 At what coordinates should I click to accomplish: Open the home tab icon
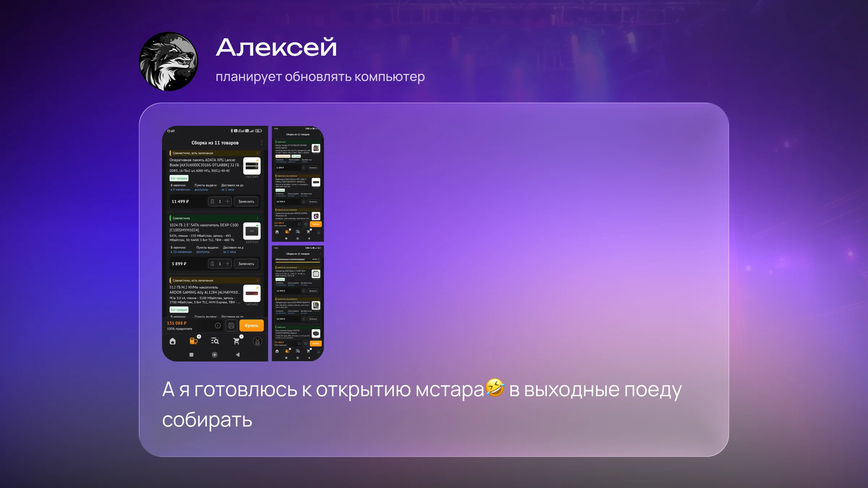[173, 341]
